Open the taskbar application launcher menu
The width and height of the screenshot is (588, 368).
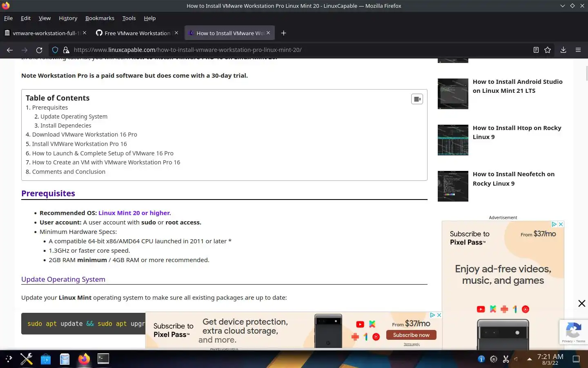tap(9, 359)
